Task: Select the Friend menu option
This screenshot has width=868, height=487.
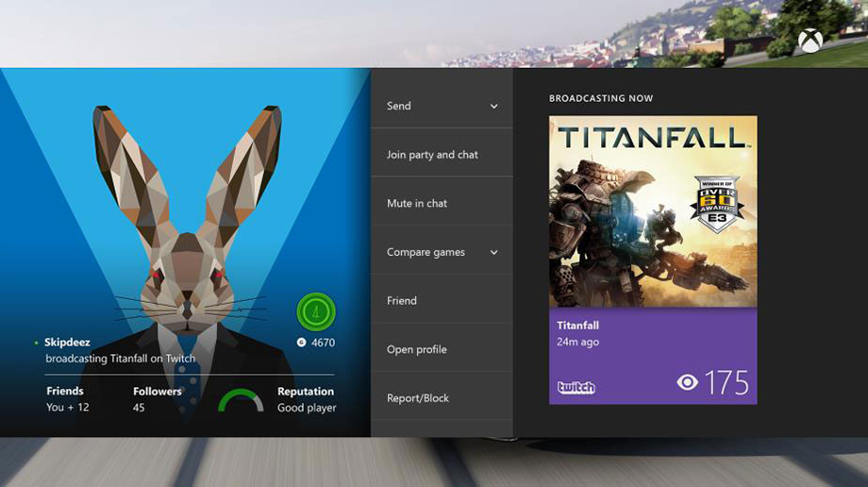Action: [x=402, y=301]
